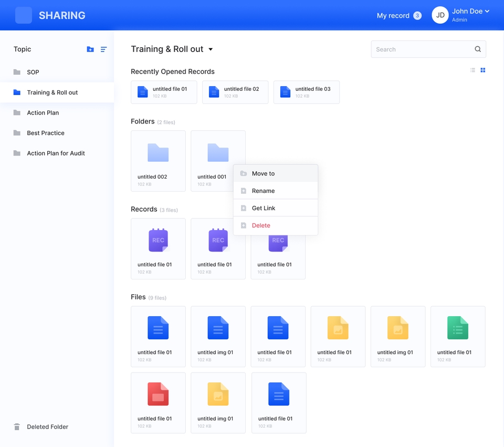This screenshot has height=447, width=504.
Task: Click the green spreadsheet file icon
Action: 458,328
